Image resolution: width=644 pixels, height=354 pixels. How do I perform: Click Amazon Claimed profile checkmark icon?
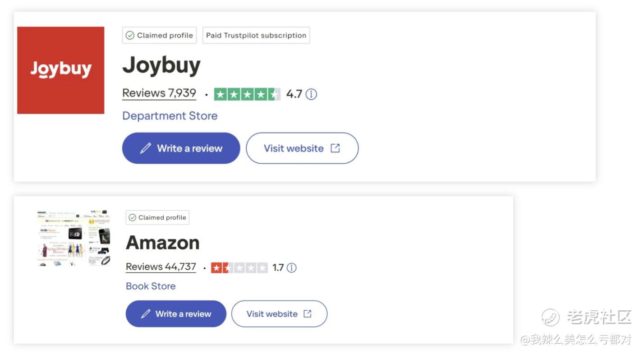[x=132, y=218]
